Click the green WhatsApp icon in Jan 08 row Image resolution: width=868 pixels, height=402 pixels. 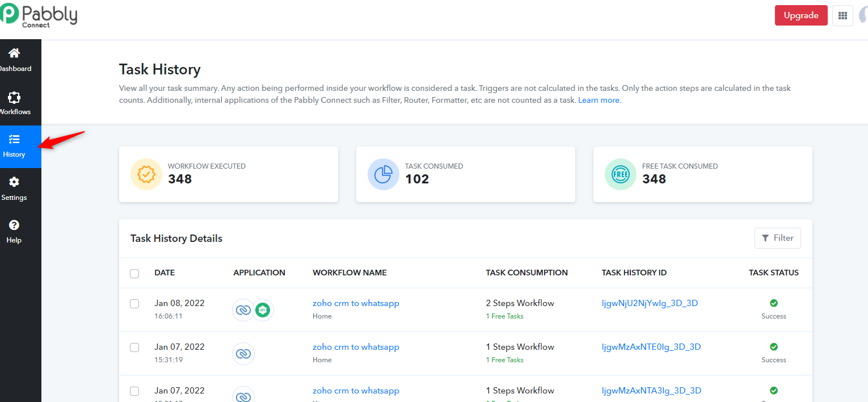tap(263, 310)
